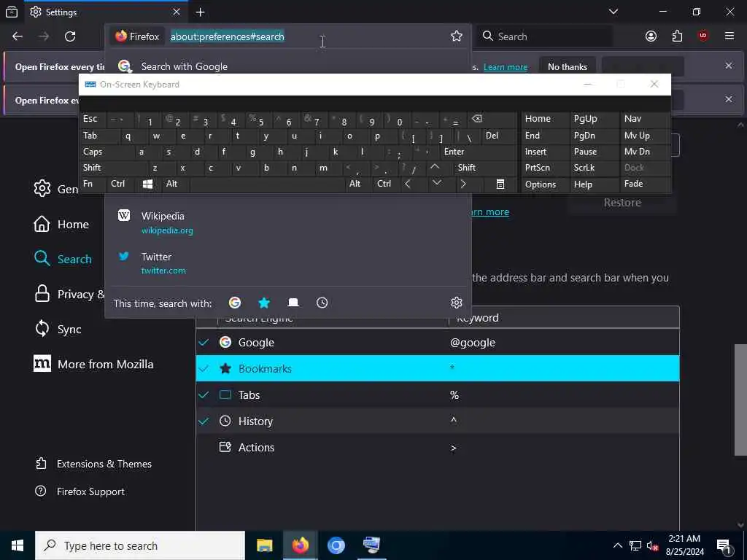747x560 pixels.
Task: Search this time with Bookmarks star icon
Action: [264, 303]
